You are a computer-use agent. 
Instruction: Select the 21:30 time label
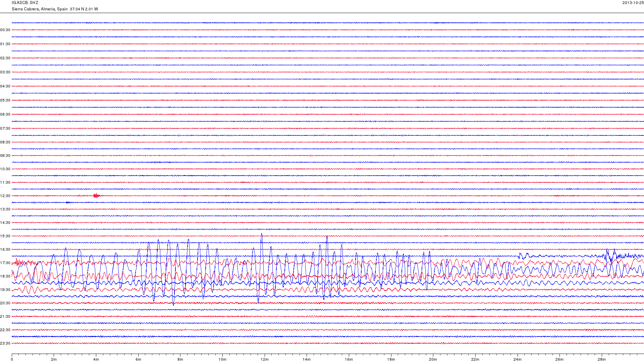pos(5,317)
